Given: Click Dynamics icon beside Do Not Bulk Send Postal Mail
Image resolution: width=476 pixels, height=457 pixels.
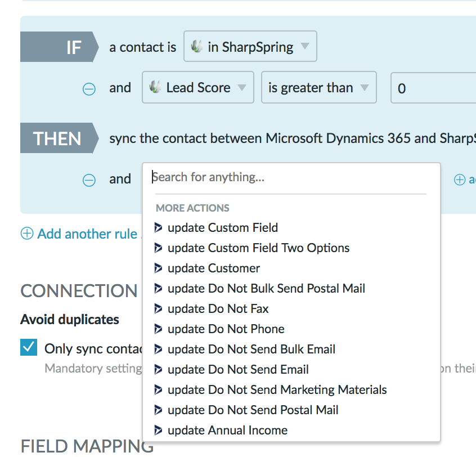Looking at the screenshot, I should (x=158, y=288).
